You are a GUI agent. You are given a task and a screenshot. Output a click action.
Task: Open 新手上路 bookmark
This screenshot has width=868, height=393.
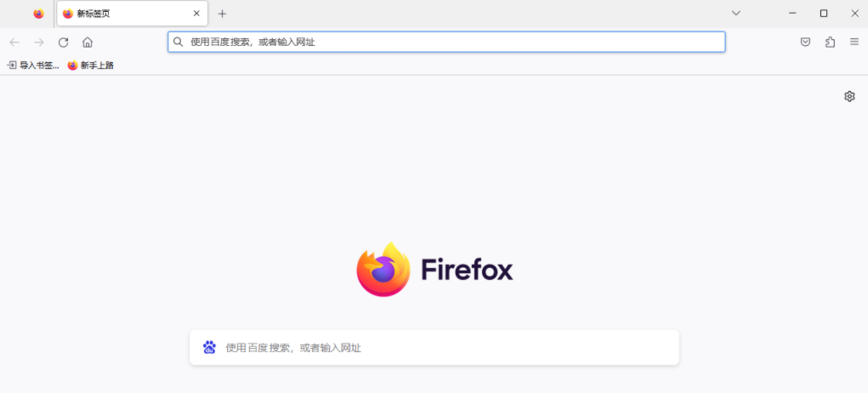click(x=91, y=65)
